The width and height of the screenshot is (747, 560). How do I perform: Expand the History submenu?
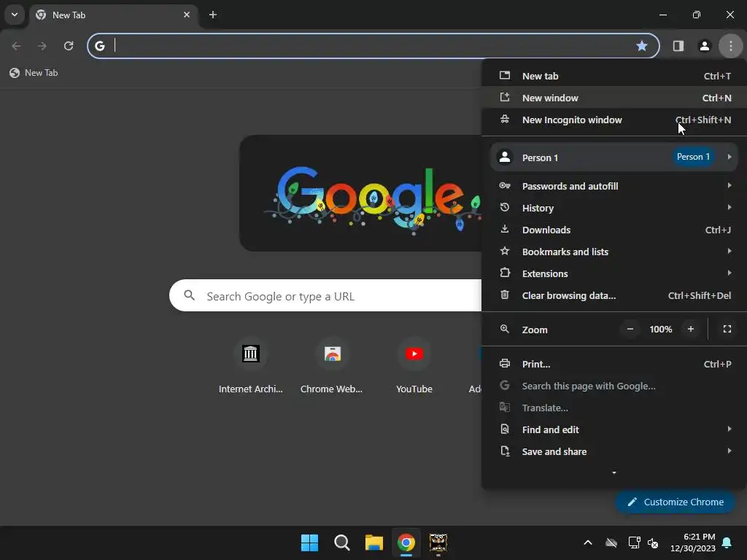[614, 208]
